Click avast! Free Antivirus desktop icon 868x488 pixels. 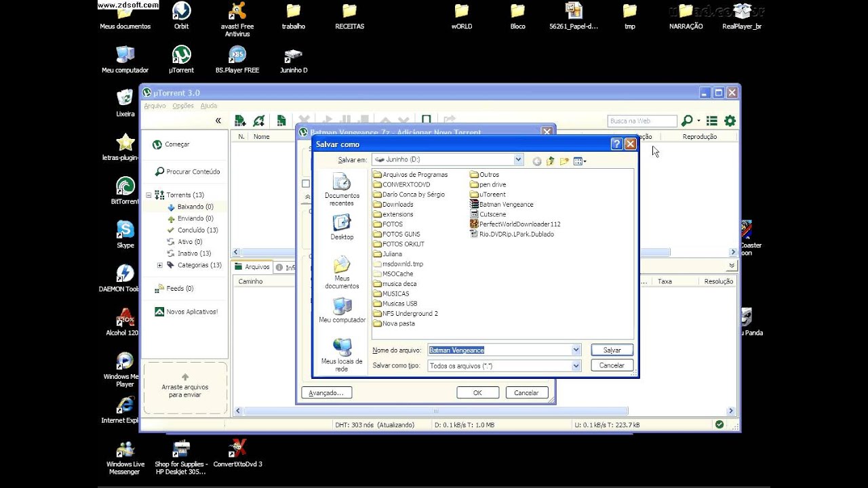(x=237, y=19)
